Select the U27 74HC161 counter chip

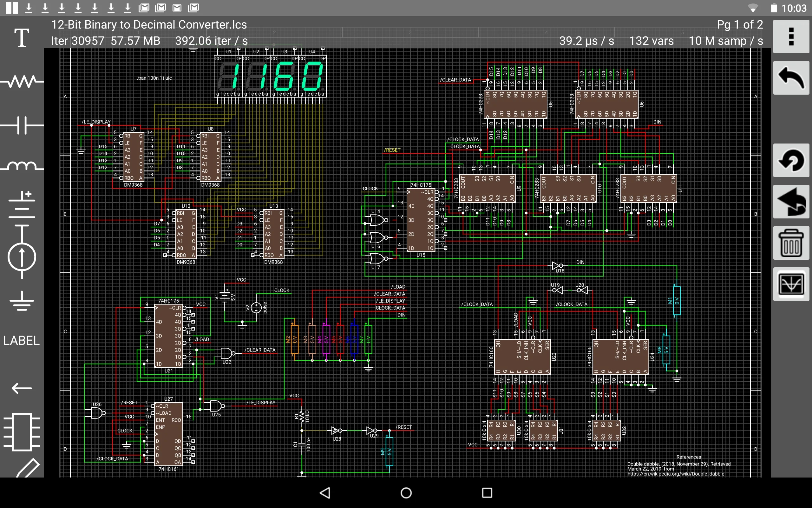point(169,434)
